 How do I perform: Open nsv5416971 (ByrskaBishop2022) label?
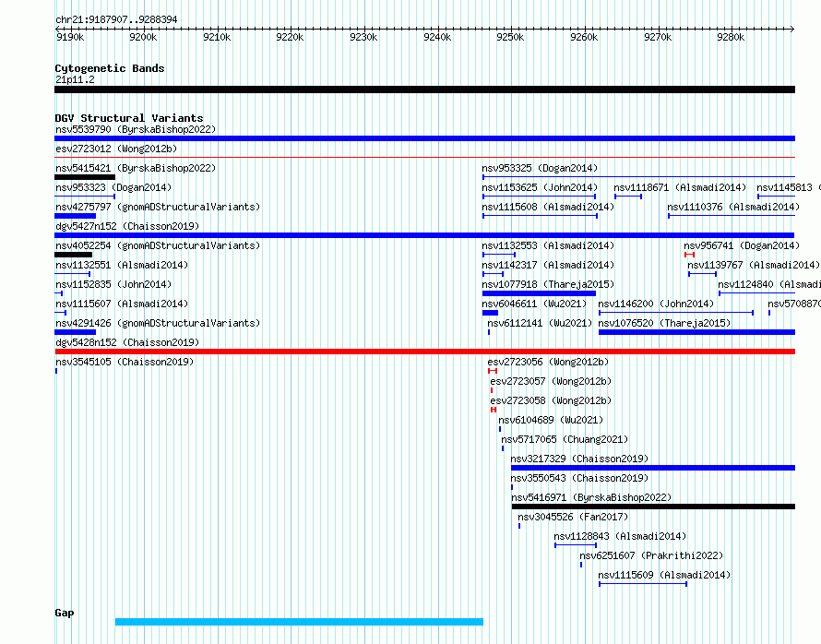(x=591, y=497)
